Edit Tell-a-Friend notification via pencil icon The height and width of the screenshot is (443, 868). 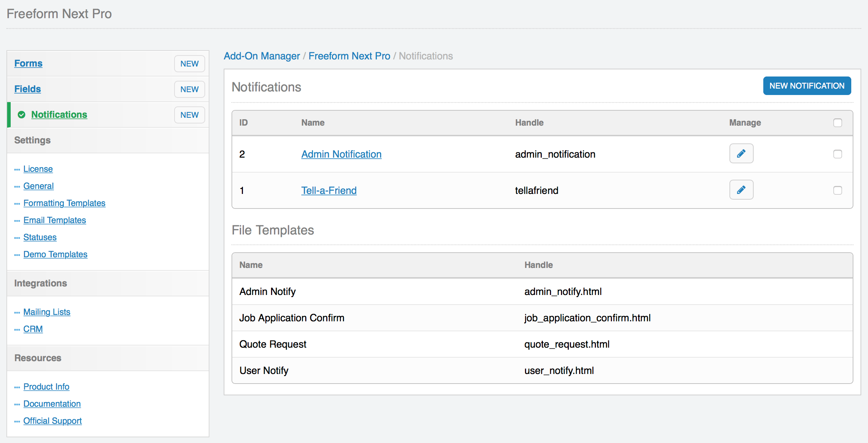click(x=741, y=190)
